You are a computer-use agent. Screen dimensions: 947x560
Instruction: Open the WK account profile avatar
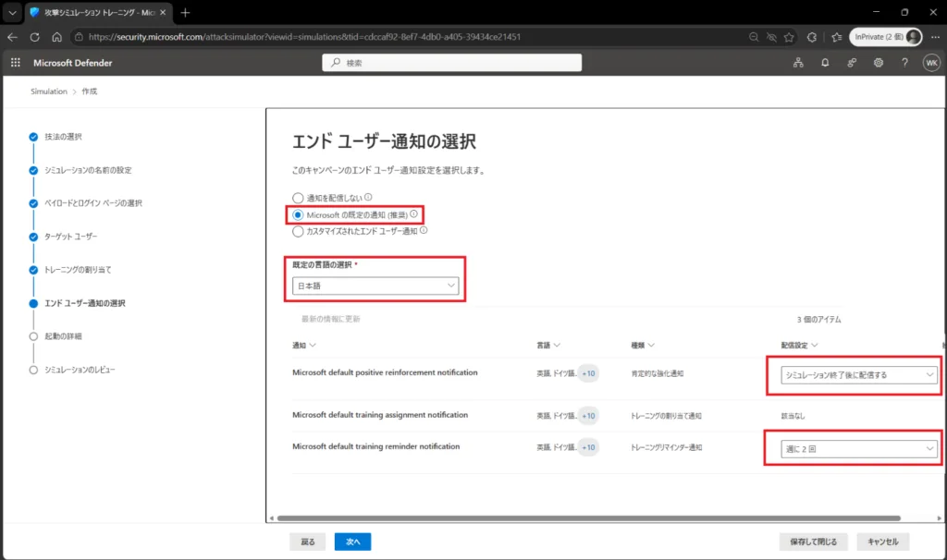(x=931, y=63)
